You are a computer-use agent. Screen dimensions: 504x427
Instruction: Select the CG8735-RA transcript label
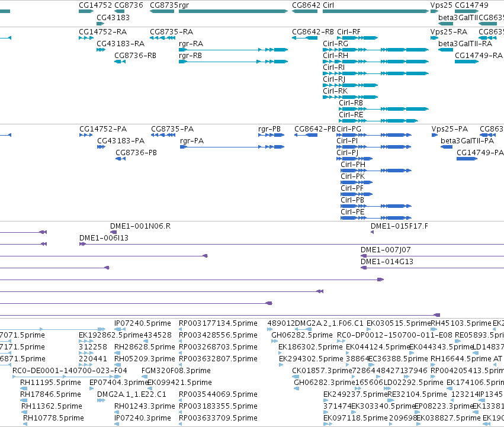pyautogui.click(x=171, y=32)
